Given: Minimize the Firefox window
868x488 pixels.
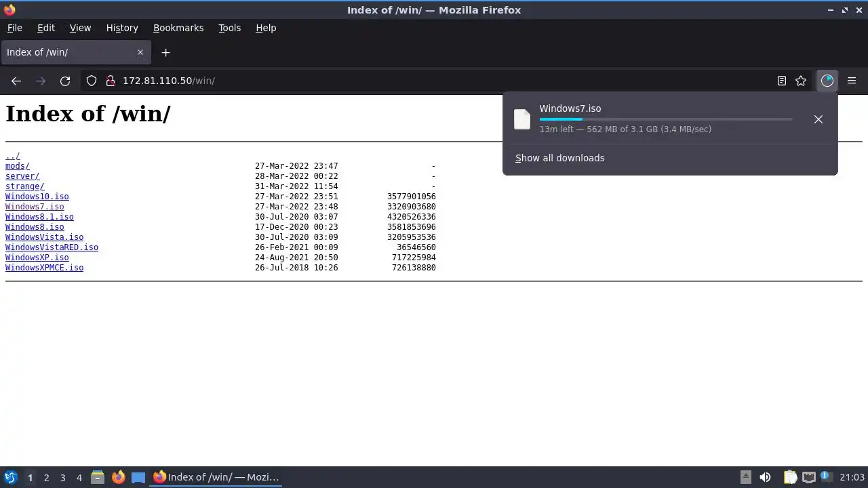Looking at the screenshot, I should tap(831, 10).
